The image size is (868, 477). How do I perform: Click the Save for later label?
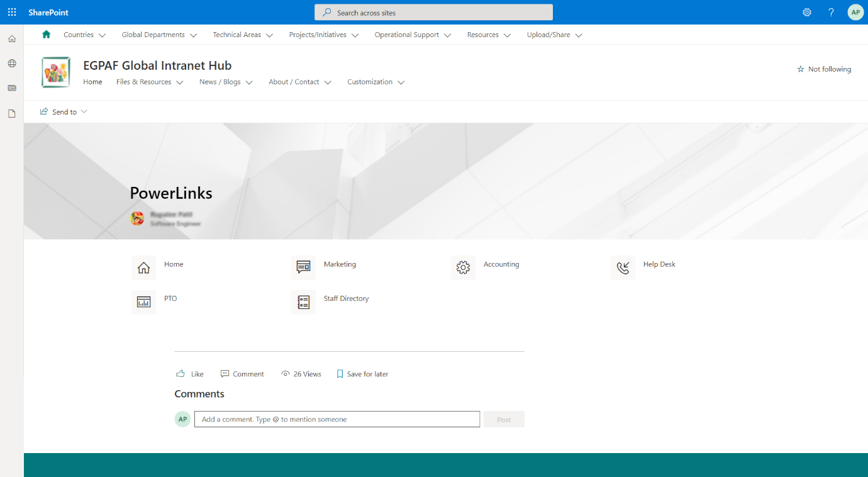(x=367, y=374)
